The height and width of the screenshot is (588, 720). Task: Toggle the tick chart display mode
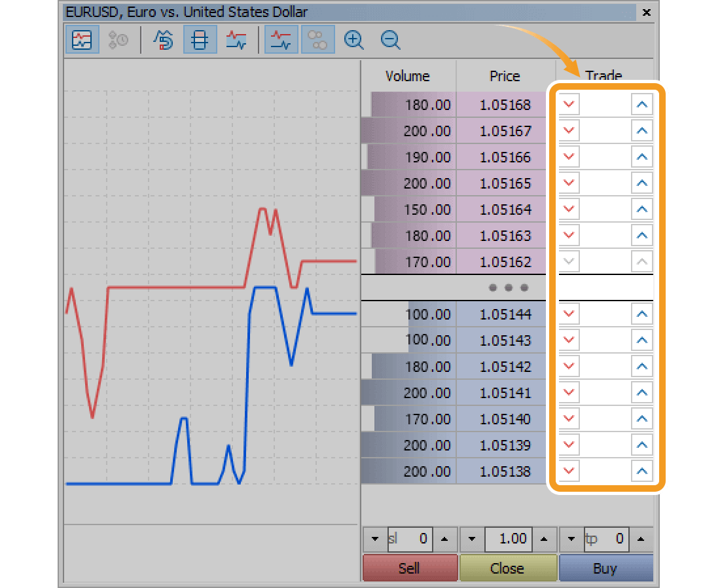(x=82, y=39)
